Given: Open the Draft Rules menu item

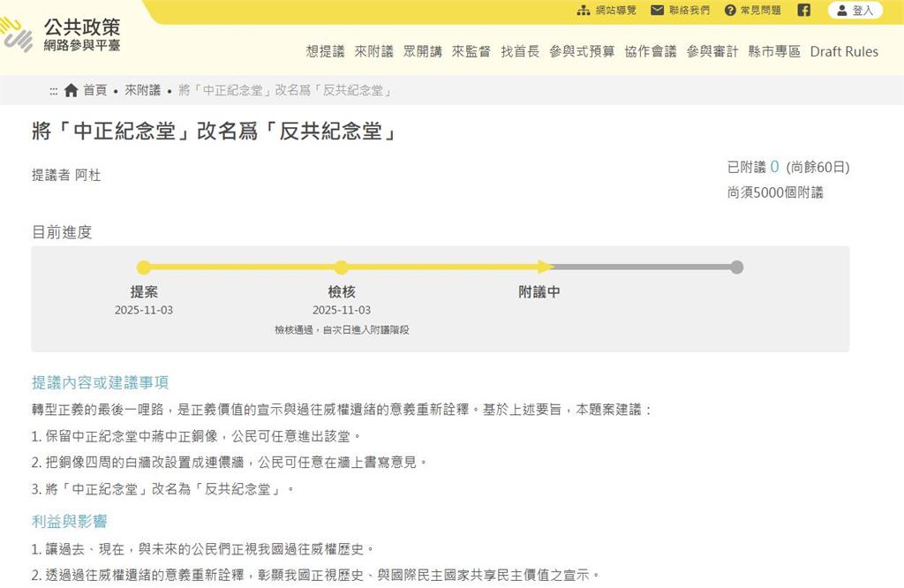Looking at the screenshot, I should coord(844,51).
